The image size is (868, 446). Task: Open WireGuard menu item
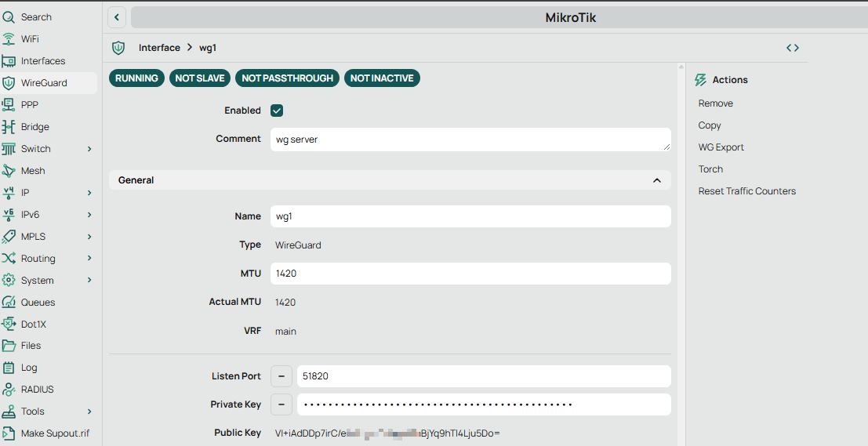pos(49,83)
